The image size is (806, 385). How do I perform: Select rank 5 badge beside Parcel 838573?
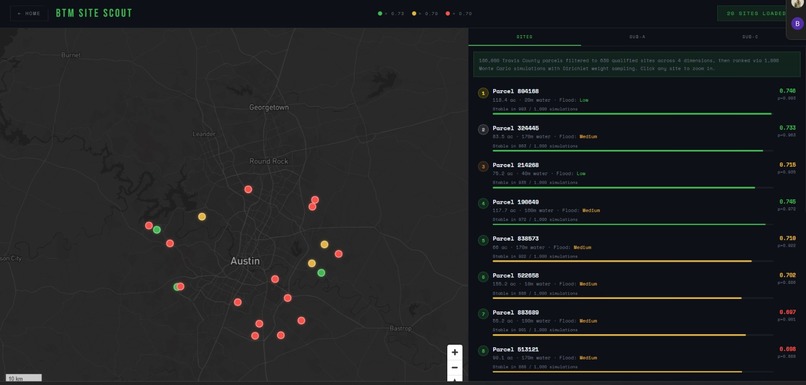click(x=483, y=241)
